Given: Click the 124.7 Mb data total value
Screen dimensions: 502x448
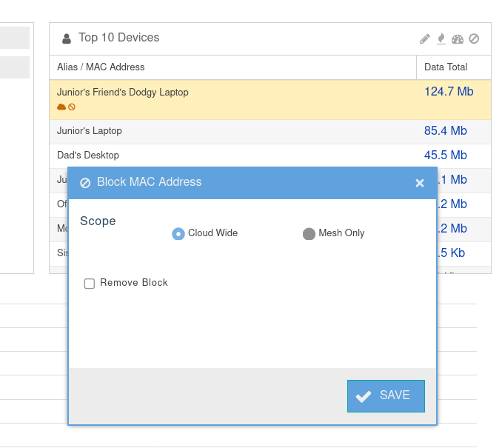Looking at the screenshot, I should coord(449,92).
